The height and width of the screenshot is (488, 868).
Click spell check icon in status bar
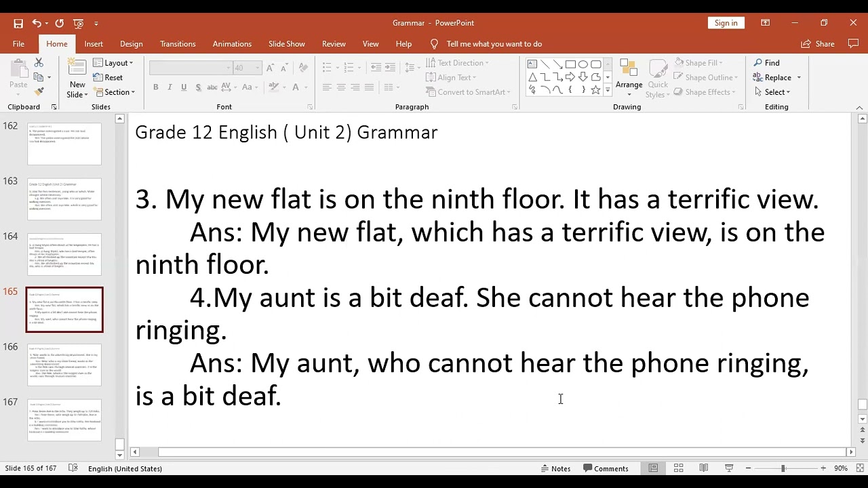73,468
